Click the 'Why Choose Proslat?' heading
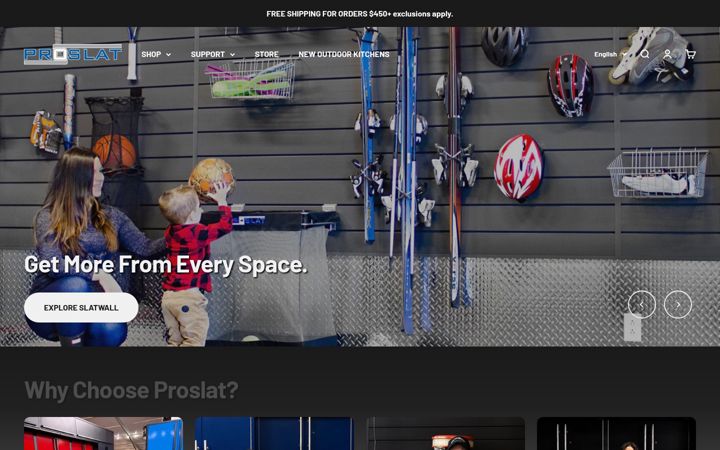Screen dimensions: 720x450 pos(131,390)
